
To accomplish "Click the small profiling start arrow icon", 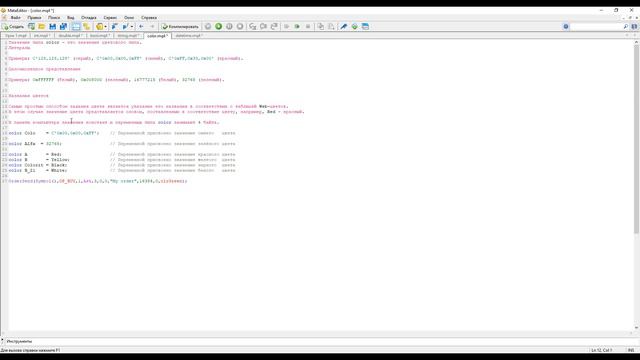I will coord(287,27).
